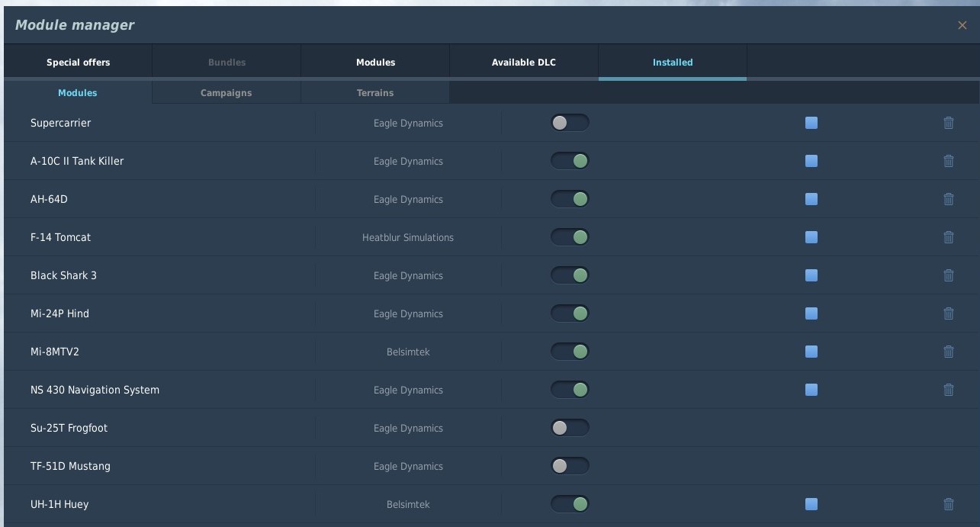The image size is (980, 527).
Task: Click NS 430 Navigation System name
Action: click(x=95, y=390)
